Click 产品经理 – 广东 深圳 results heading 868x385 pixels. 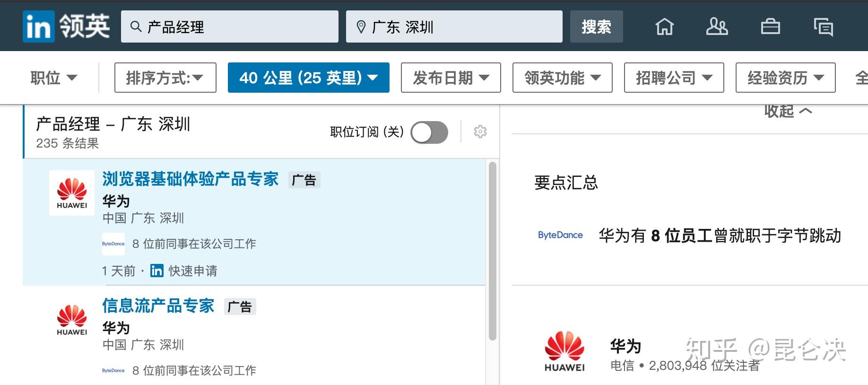pyautogui.click(x=113, y=124)
